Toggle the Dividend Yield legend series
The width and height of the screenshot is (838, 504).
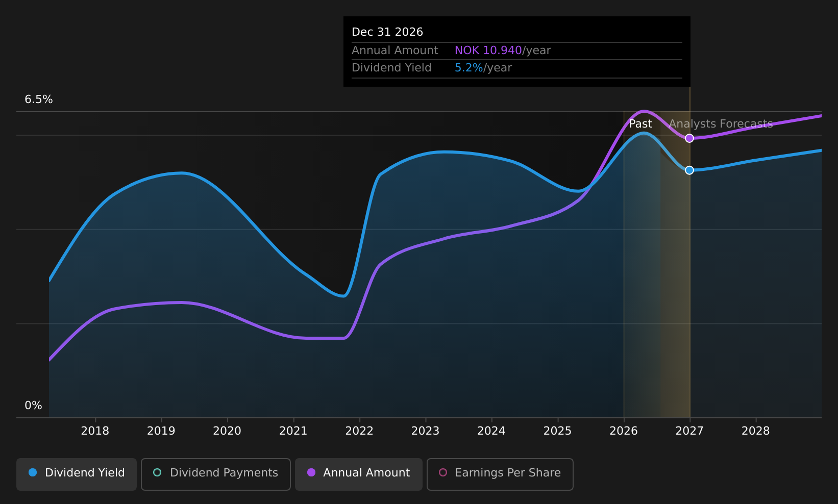click(x=77, y=474)
